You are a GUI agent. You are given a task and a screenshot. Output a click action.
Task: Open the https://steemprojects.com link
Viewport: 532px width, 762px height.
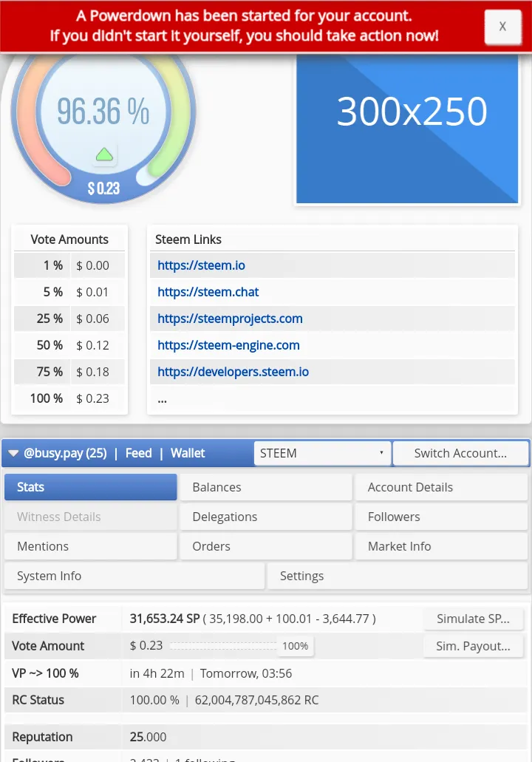coord(230,319)
